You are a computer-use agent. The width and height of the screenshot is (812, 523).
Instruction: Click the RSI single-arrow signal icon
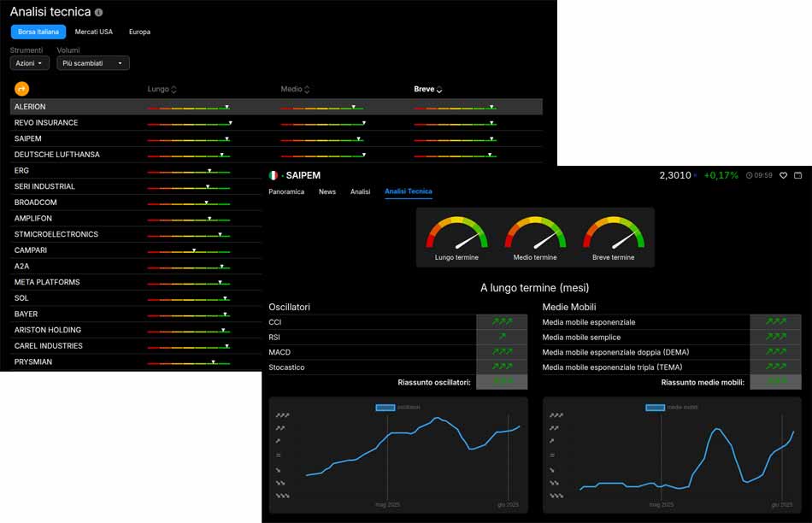pos(502,337)
